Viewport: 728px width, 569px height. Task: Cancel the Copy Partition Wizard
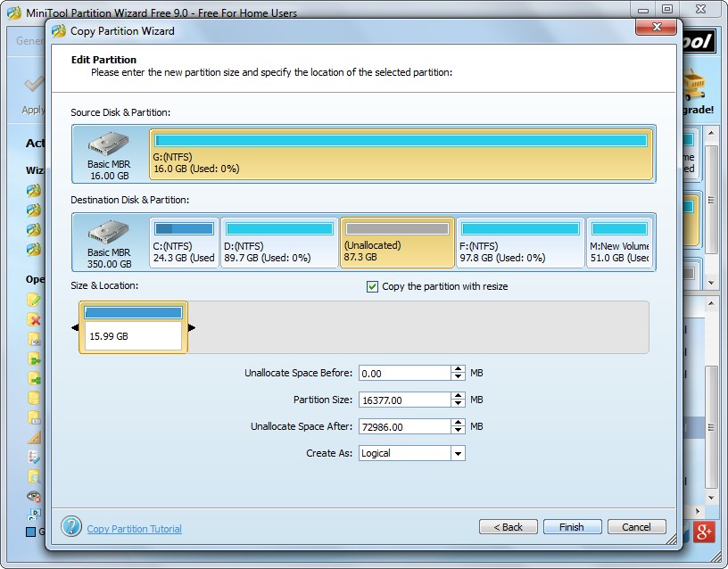point(636,527)
